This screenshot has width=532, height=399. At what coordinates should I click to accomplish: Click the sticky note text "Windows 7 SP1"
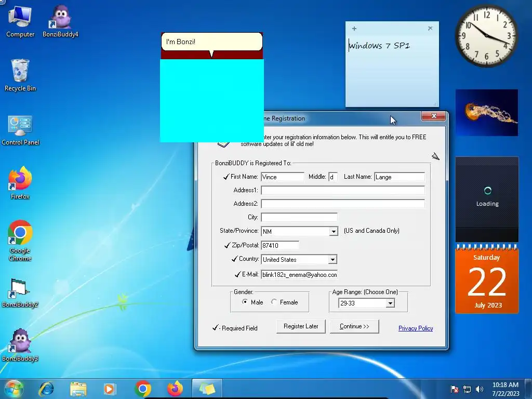click(x=380, y=46)
